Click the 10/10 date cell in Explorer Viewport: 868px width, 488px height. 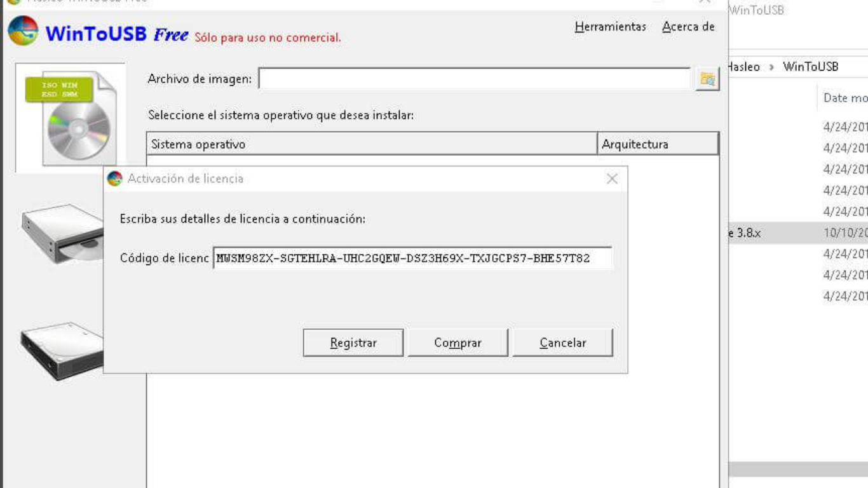tap(845, 233)
